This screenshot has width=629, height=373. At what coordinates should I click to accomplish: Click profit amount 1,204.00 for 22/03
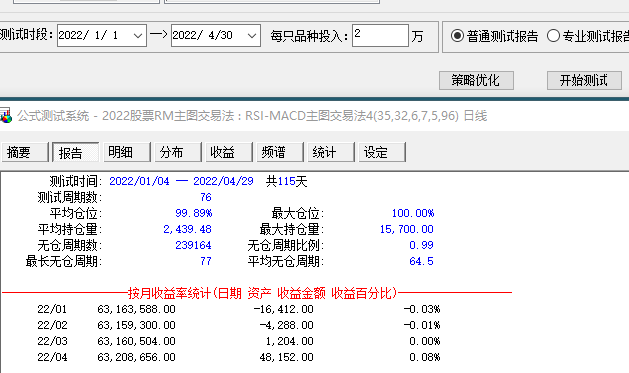tap(289, 341)
